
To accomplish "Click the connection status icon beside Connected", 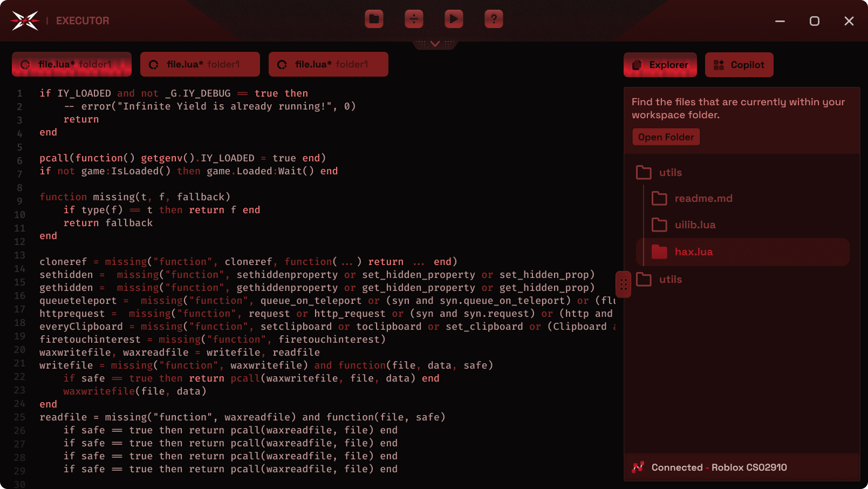I will coord(638,467).
